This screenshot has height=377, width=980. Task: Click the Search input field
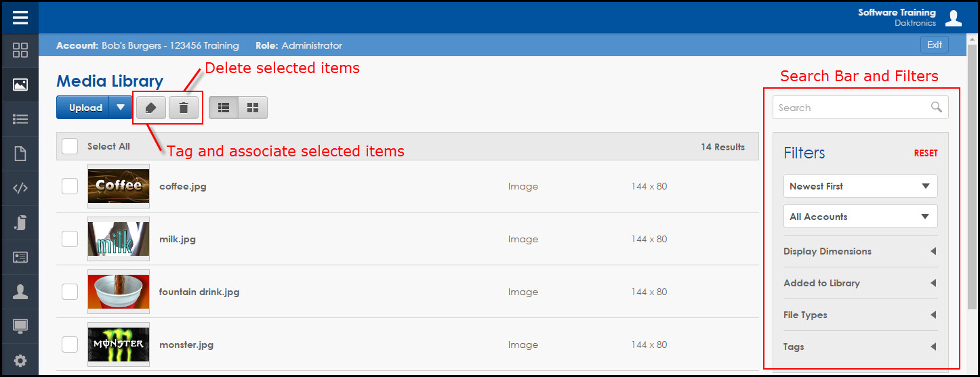[x=853, y=108]
